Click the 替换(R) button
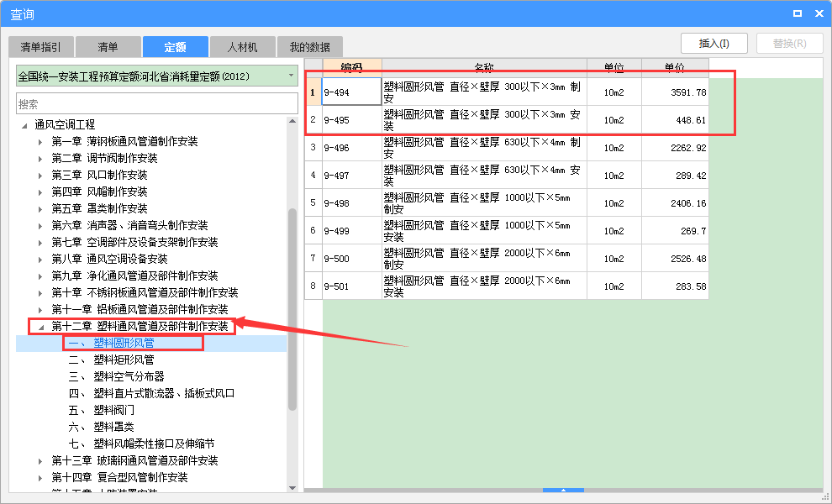This screenshot has width=832, height=504. click(789, 44)
